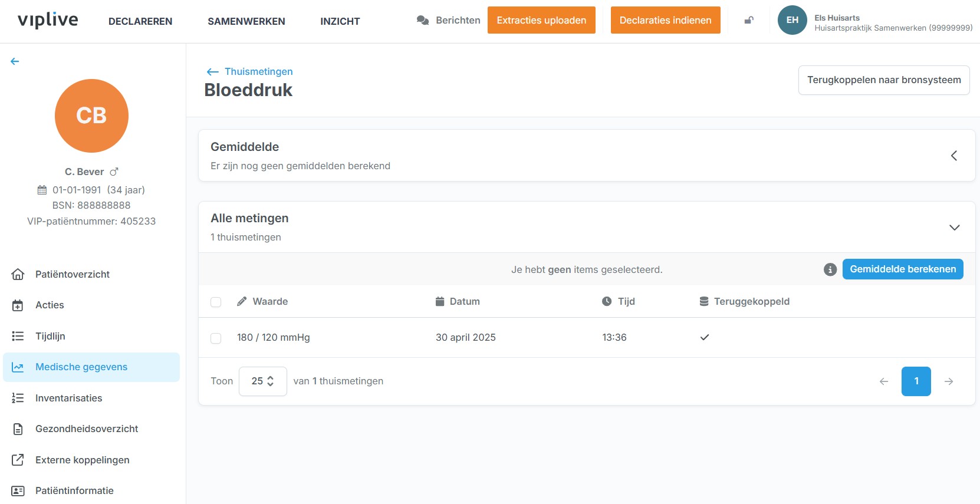Tick the checkbox for 180 / 120 mmHg row
Viewport: 980px width, 504px height.
coord(216,338)
